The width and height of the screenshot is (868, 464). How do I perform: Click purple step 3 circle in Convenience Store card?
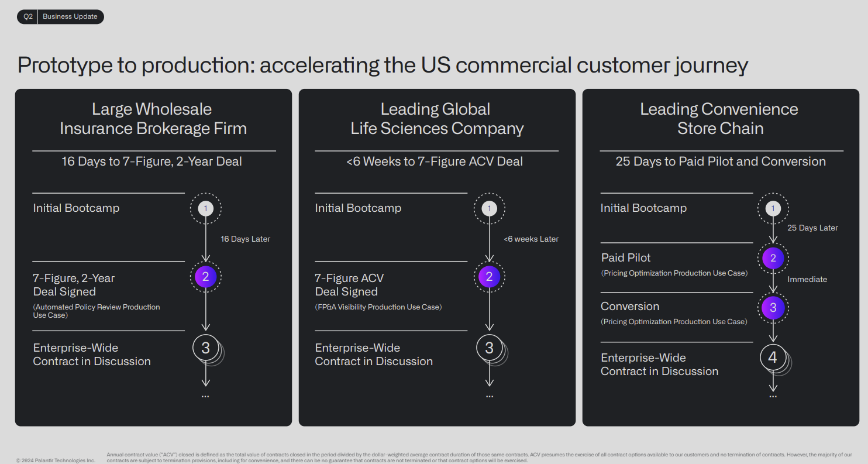coord(773,307)
